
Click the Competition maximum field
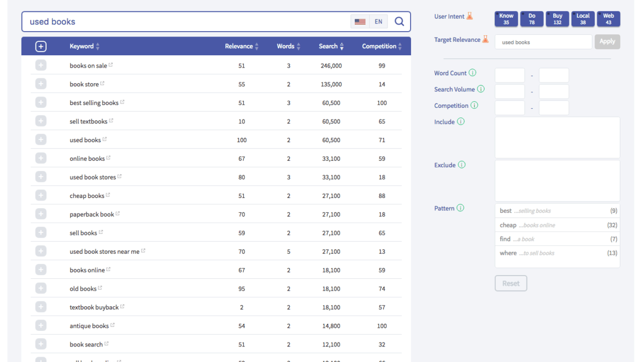pos(553,107)
